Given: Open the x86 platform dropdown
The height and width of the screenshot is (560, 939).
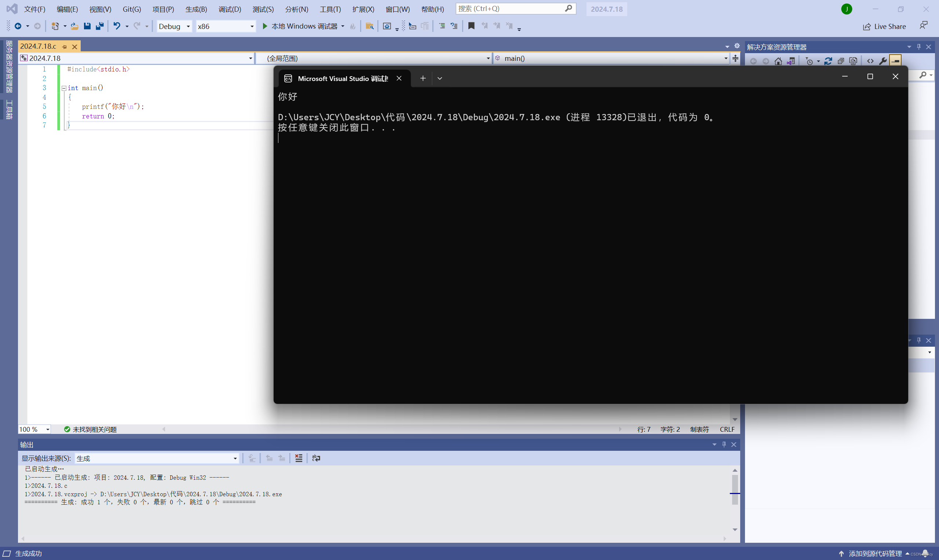Looking at the screenshot, I should [226, 26].
